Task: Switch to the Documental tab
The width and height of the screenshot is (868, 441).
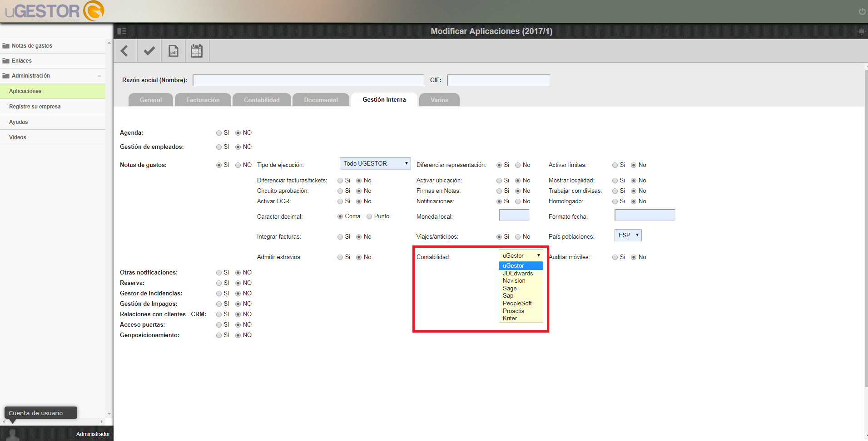Action: [x=321, y=100]
